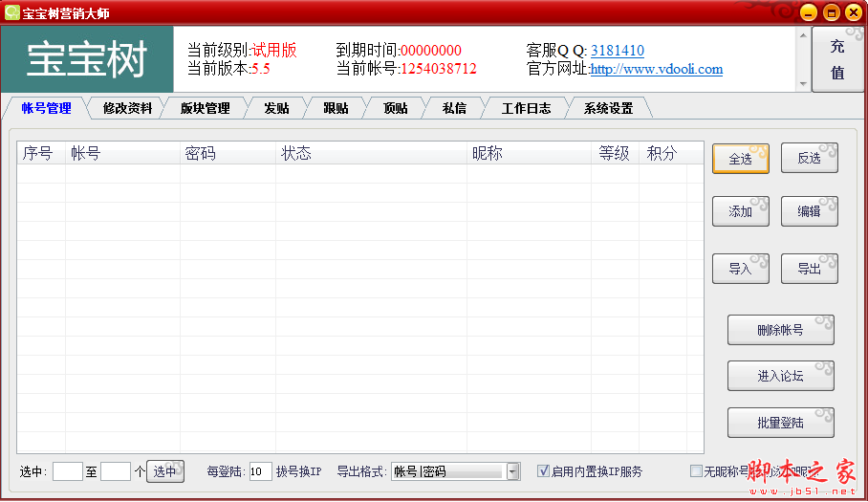
Task: Select the 私信 tab
Action: pyautogui.click(x=454, y=108)
